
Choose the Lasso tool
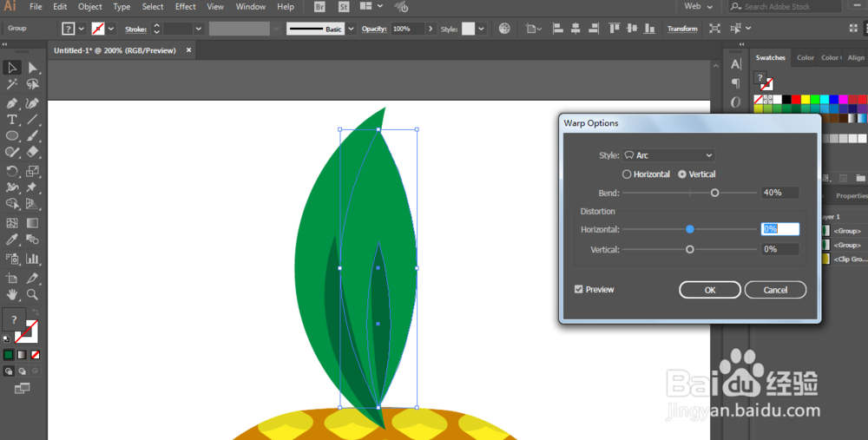pos(33,84)
